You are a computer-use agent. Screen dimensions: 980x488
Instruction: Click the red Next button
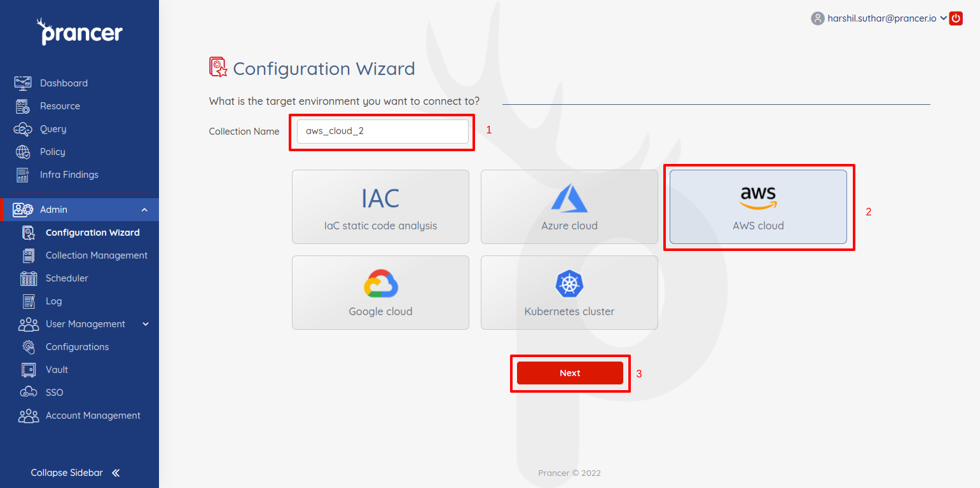(570, 373)
